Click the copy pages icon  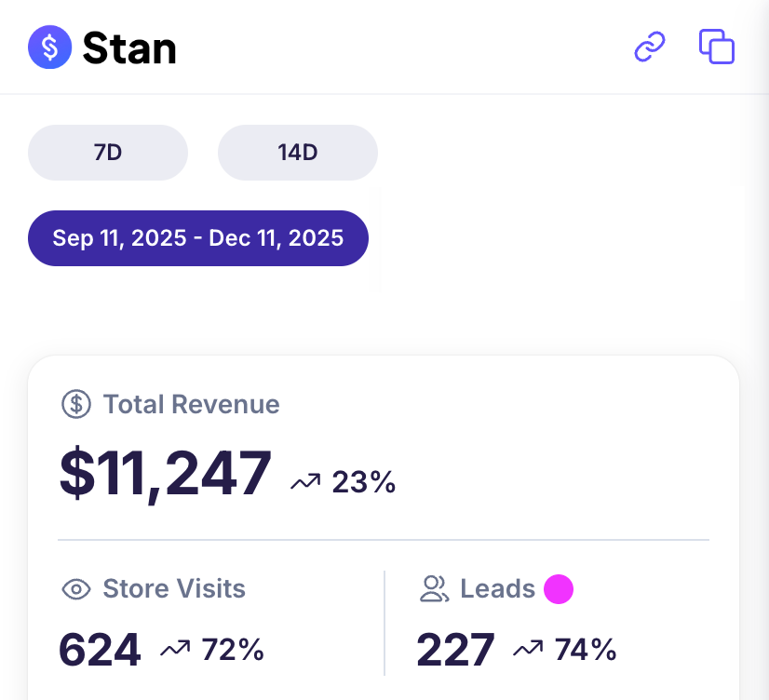click(x=716, y=46)
